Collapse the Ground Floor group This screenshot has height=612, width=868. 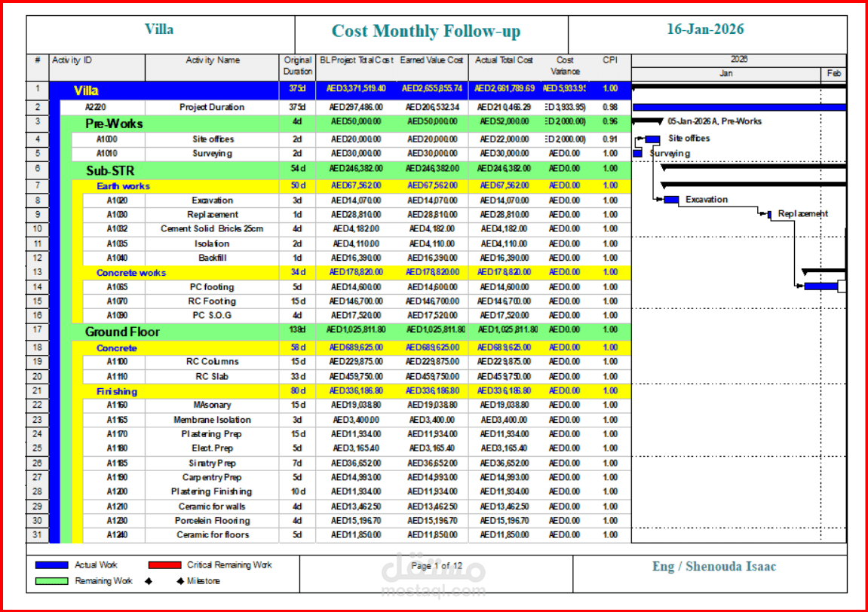(x=122, y=331)
